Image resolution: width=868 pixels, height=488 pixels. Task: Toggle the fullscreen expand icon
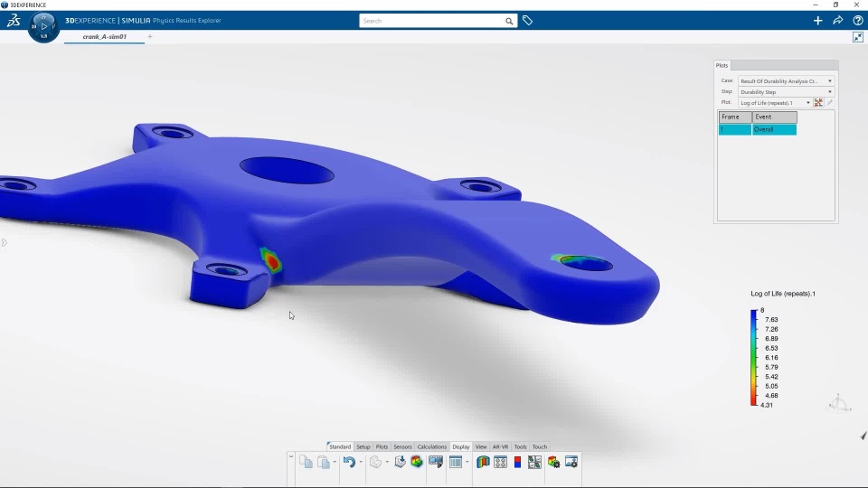tap(857, 37)
